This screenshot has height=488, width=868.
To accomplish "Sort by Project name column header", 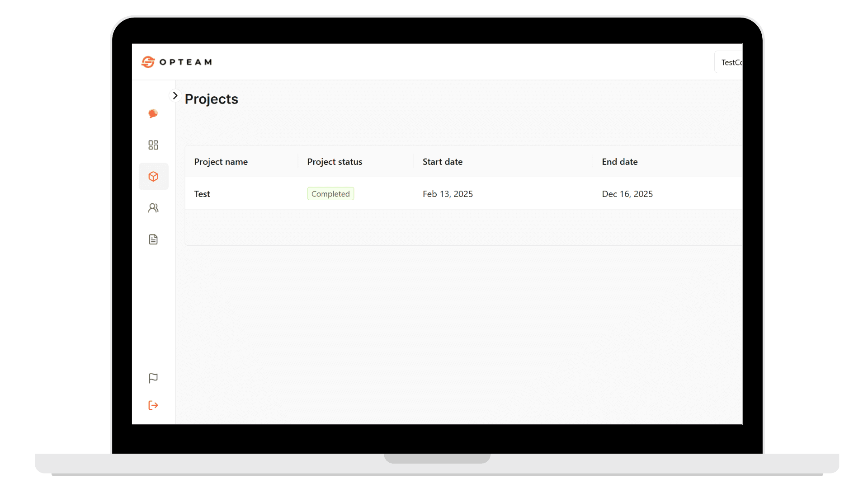I will pyautogui.click(x=221, y=162).
